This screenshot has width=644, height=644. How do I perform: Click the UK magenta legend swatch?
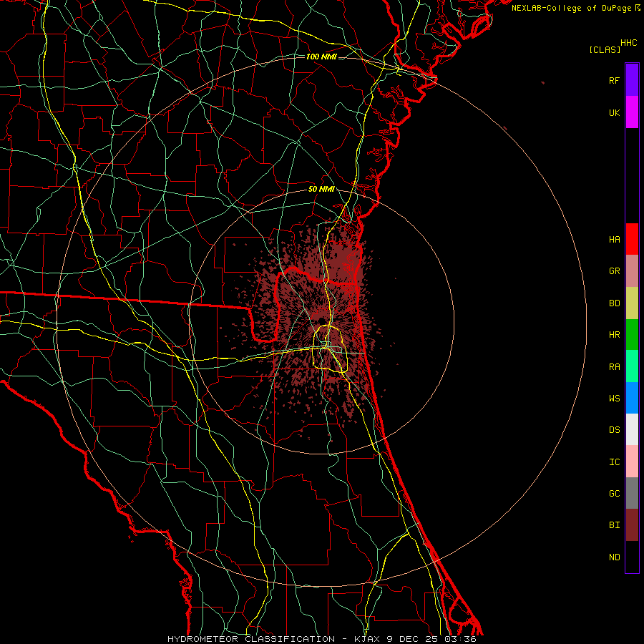point(632,112)
